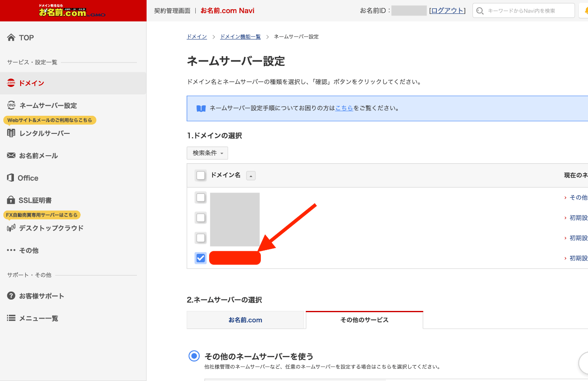This screenshot has height=381, width=588.
Task: Check the topmost domain row checkbox
Action: coord(200,197)
